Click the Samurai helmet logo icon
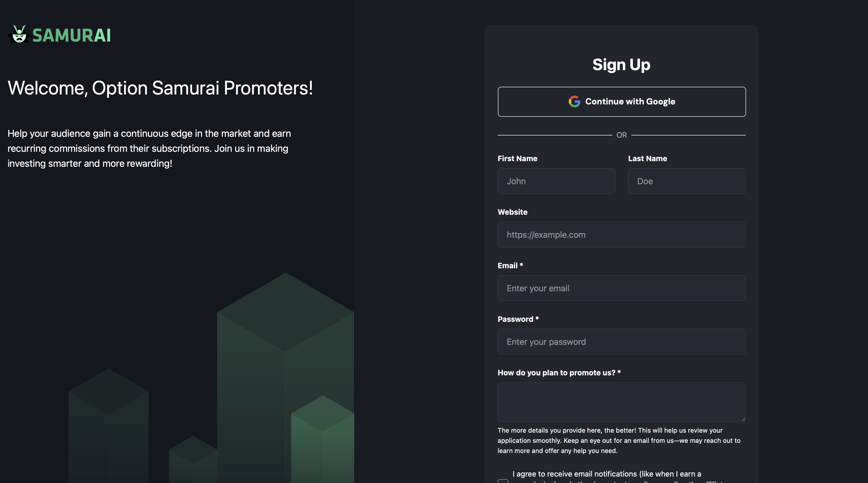This screenshot has width=868, height=483. point(19,34)
